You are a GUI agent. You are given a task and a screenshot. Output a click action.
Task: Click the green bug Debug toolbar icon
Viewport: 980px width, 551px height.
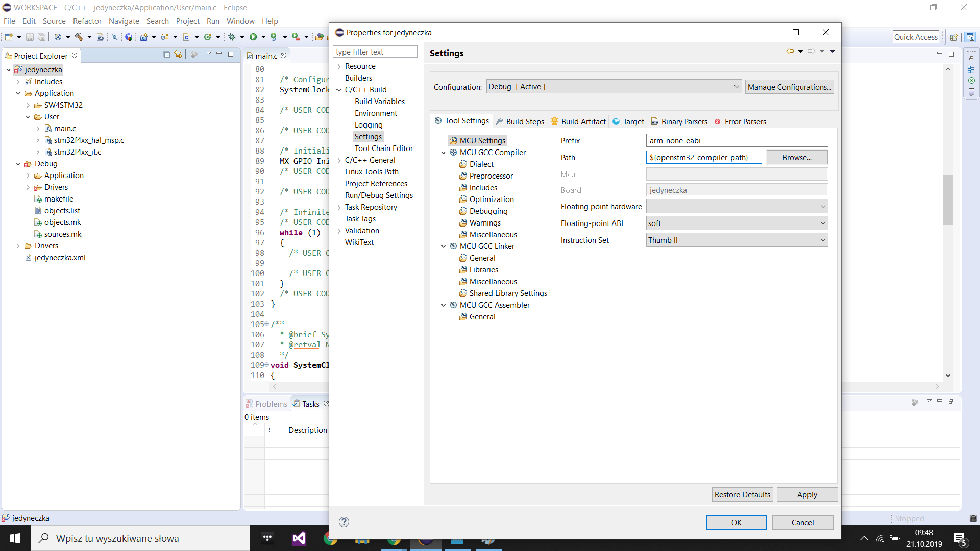(232, 37)
